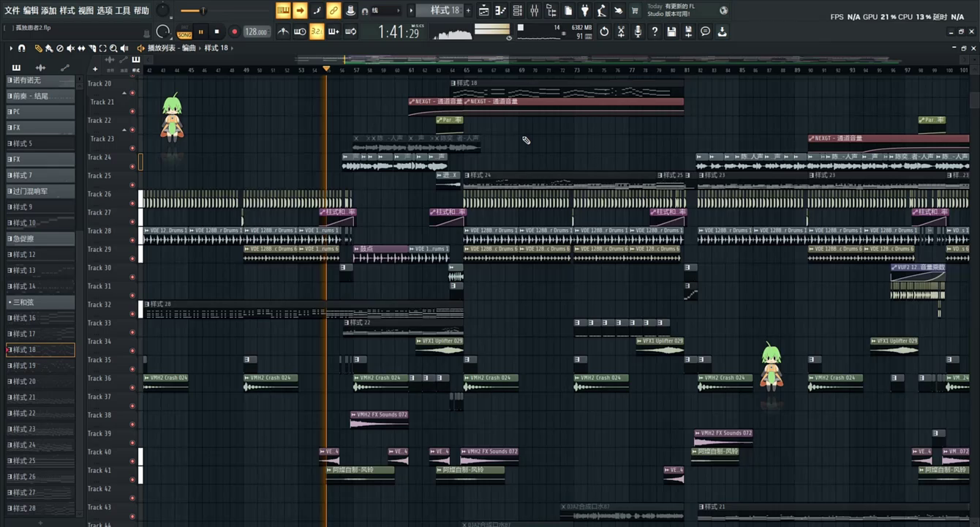The width and height of the screenshot is (980, 527).
Task: Click the metronome icon
Action: (x=284, y=31)
